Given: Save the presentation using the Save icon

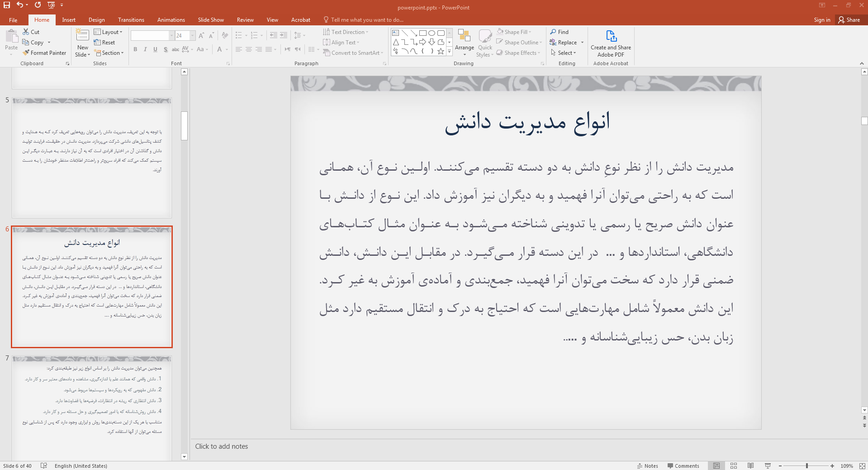Looking at the screenshot, I should (x=7, y=5).
